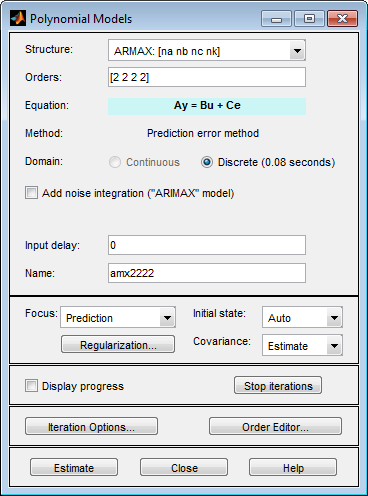Click the Orders input field
The height and width of the screenshot is (496, 368).
207,77
